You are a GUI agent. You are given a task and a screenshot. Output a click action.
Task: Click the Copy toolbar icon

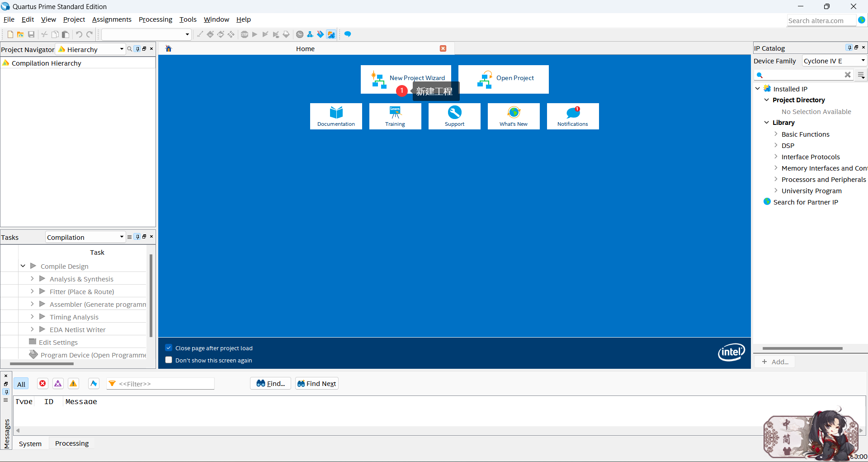click(55, 34)
